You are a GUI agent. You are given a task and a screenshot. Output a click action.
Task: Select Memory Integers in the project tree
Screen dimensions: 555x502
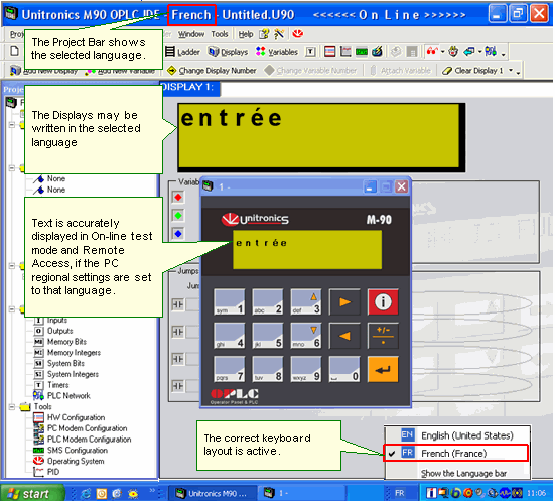click(74, 353)
